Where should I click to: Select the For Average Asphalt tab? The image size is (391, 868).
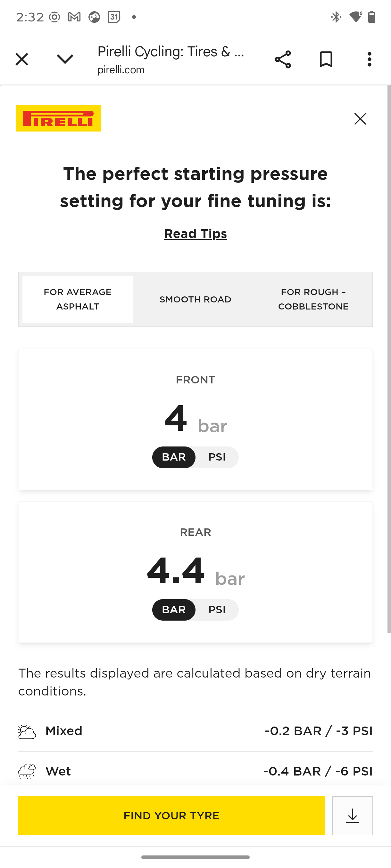pyautogui.click(x=78, y=299)
